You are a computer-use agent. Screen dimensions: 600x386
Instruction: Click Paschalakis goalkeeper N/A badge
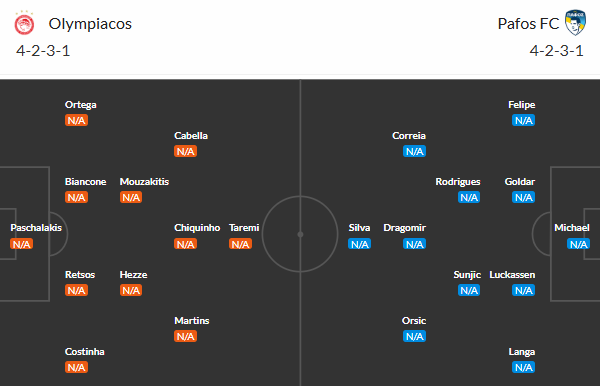pos(21,244)
